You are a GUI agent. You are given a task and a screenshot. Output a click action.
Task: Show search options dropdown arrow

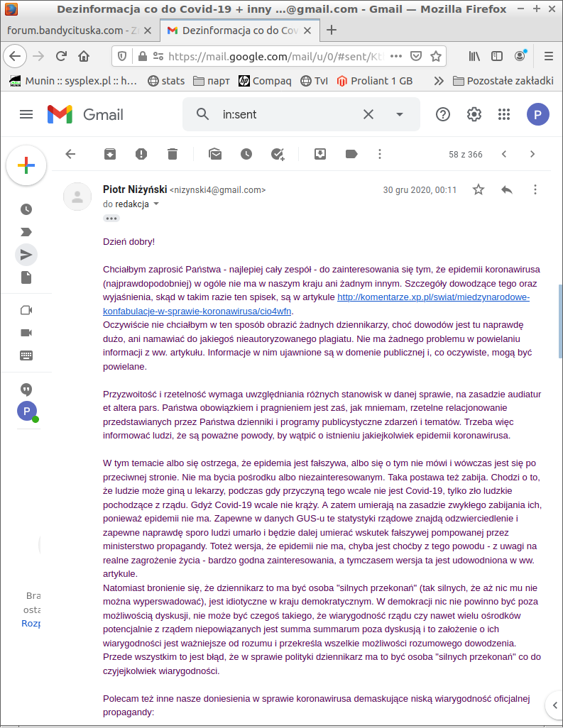coord(400,114)
